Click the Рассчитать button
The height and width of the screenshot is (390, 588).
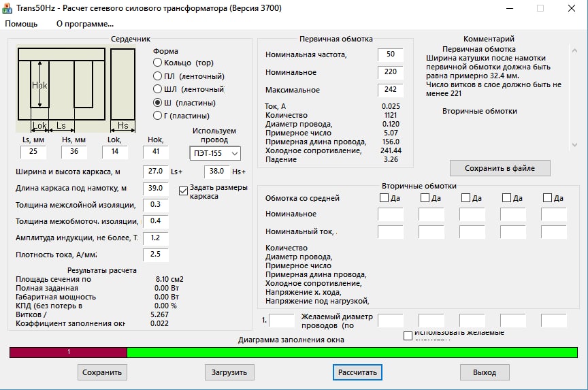(357, 372)
